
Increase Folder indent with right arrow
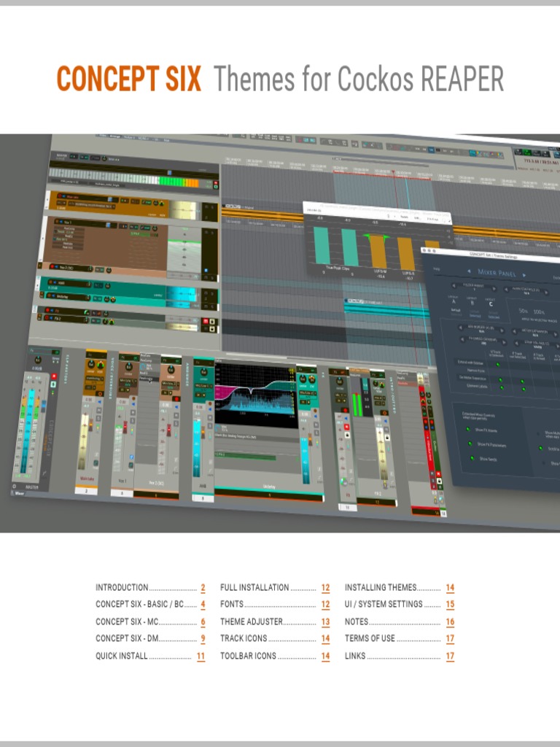494,288
